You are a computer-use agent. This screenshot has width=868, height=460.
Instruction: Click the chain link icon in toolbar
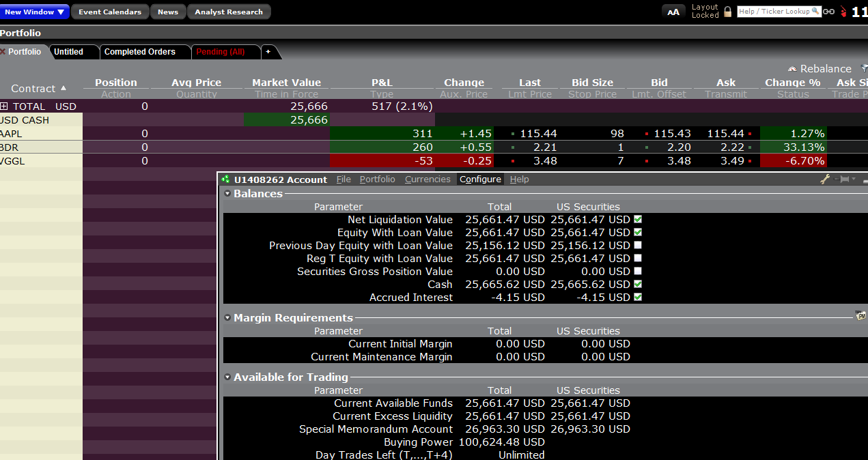pos(829,12)
